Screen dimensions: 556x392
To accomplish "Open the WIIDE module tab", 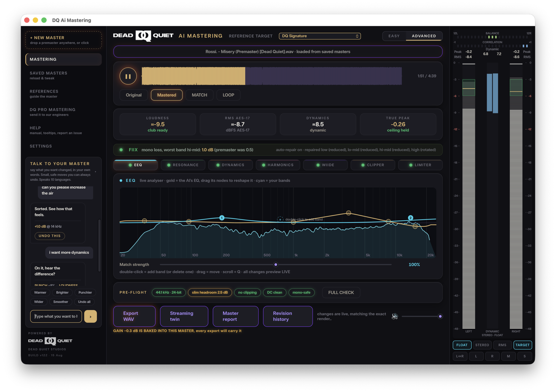I will click(325, 165).
